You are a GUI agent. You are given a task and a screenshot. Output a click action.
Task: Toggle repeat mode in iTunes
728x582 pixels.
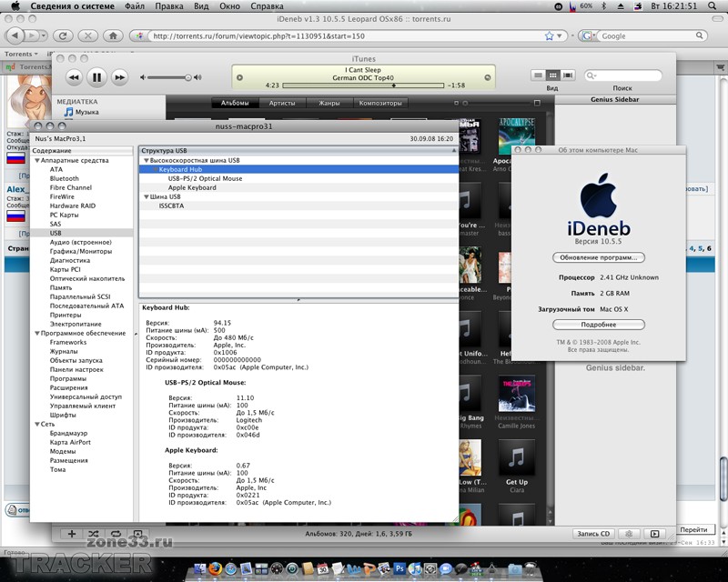pyautogui.click(x=116, y=534)
